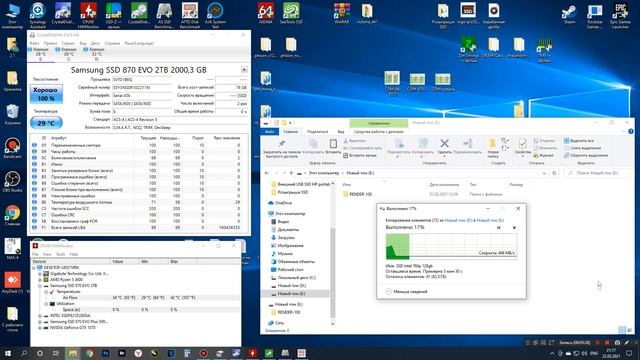
Task: Click the Good 100% health status button
Action: [46, 94]
